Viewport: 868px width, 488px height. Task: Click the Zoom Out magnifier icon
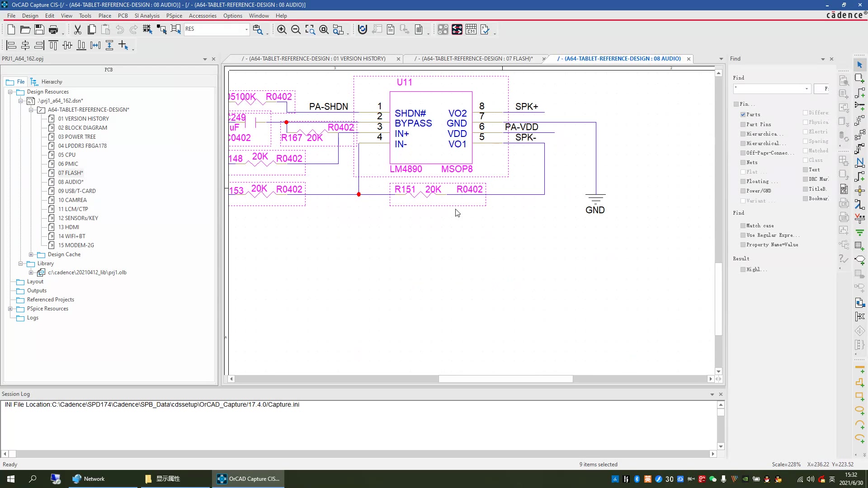(296, 30)
